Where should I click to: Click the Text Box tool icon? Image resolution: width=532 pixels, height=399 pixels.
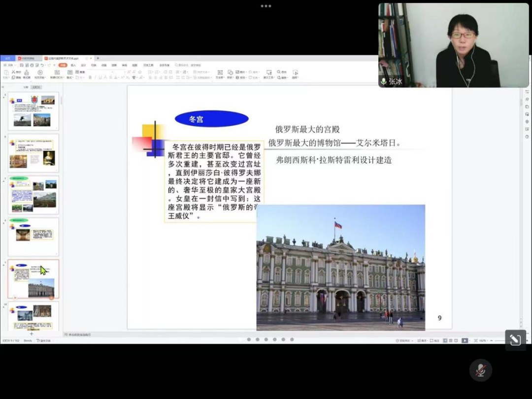[220, 72]
